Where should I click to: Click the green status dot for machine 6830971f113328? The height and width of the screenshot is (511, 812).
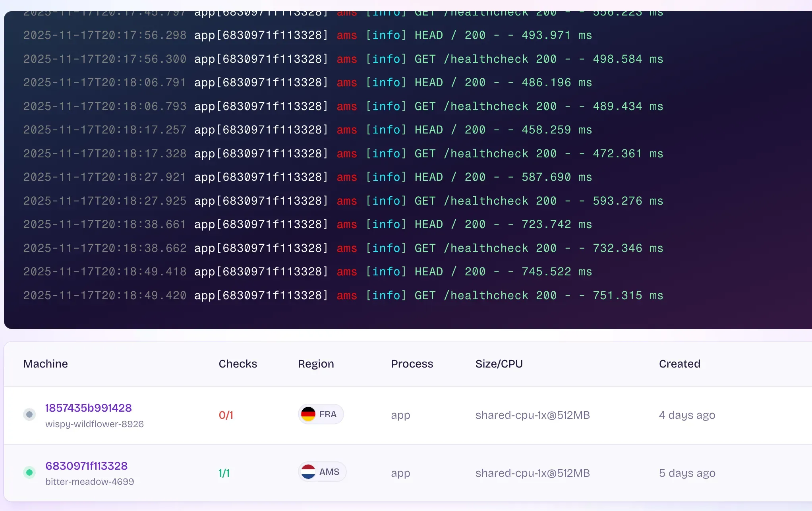click(x=29, y=472)
